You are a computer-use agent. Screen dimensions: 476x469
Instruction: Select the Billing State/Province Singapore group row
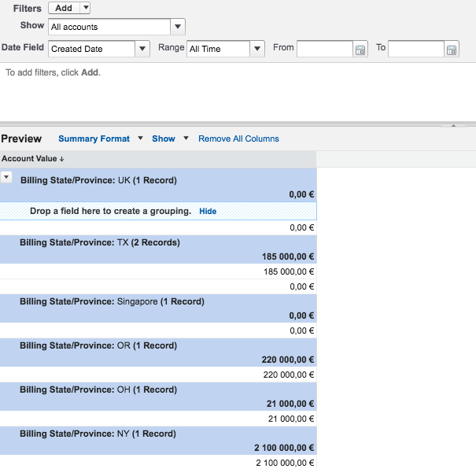point(112,301)
